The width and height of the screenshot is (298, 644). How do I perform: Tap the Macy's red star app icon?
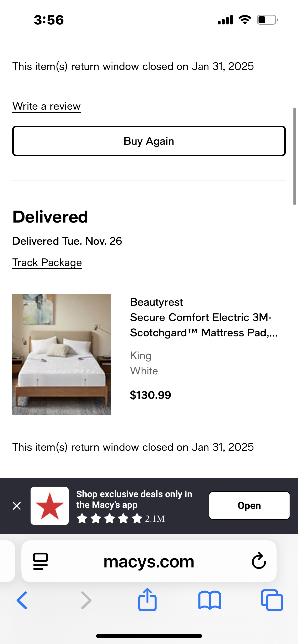(50, 506)
